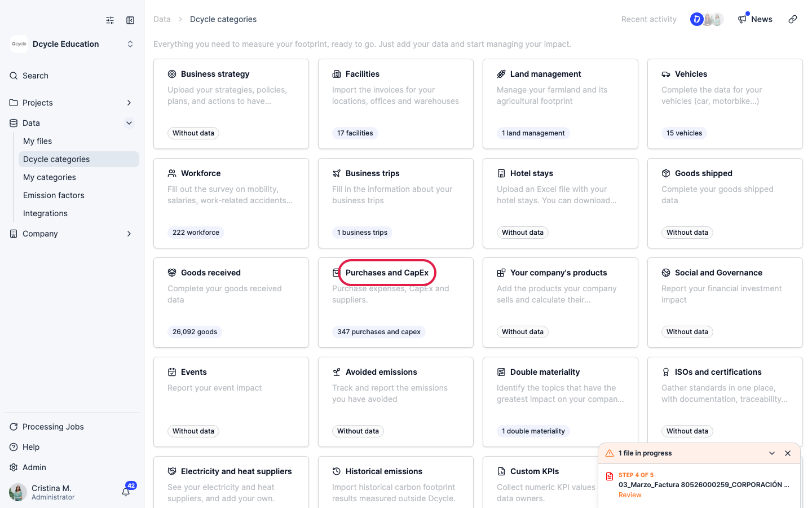Click the Business trips airplane icon

tap(337, 173)
